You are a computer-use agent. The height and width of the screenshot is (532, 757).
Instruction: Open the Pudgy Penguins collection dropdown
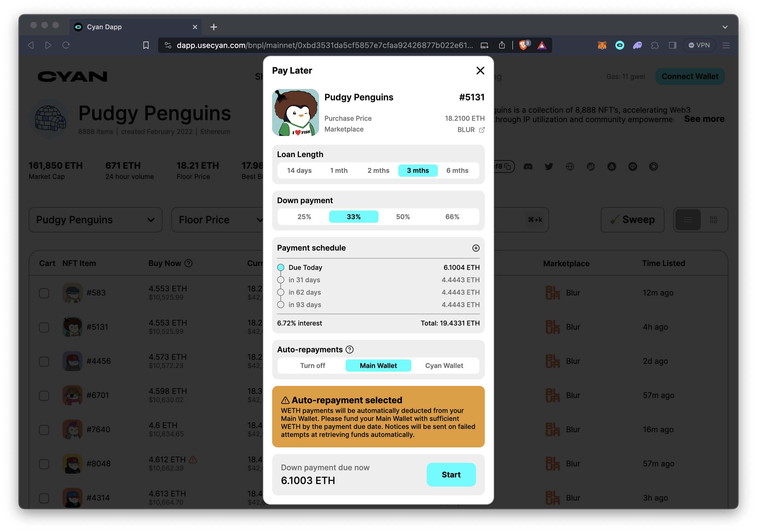point(96,220)
